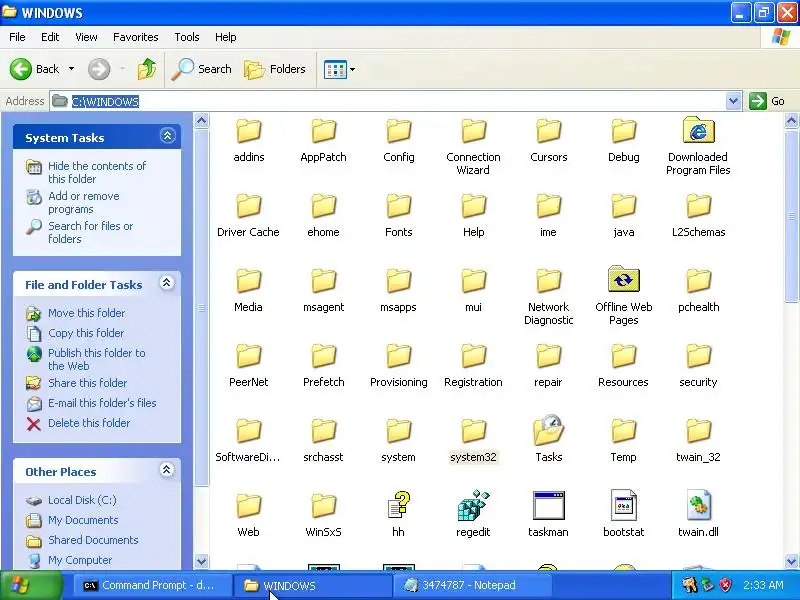Select the WinSxS folder
Image resolution: width=800 pixels, height=600 pixels.
[323, 506]
